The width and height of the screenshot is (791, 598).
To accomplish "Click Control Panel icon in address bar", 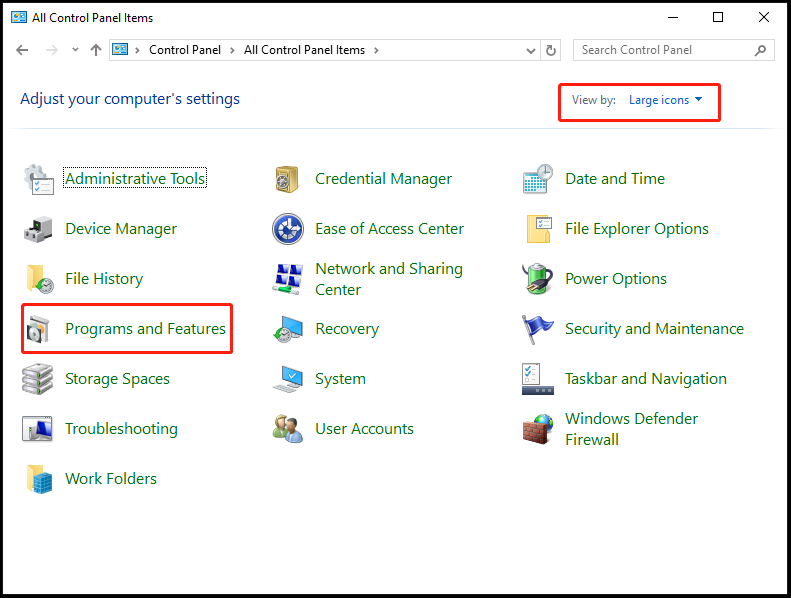I will 120,49.
